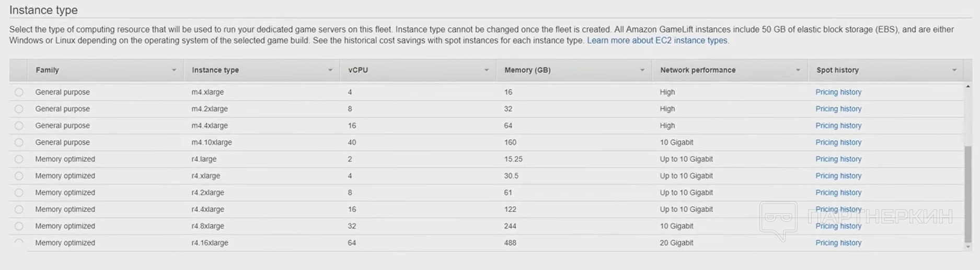Expand Memory (GB) column dropdown arrow
This screenshot has width=980, height=270.
(x=642, y=70)
